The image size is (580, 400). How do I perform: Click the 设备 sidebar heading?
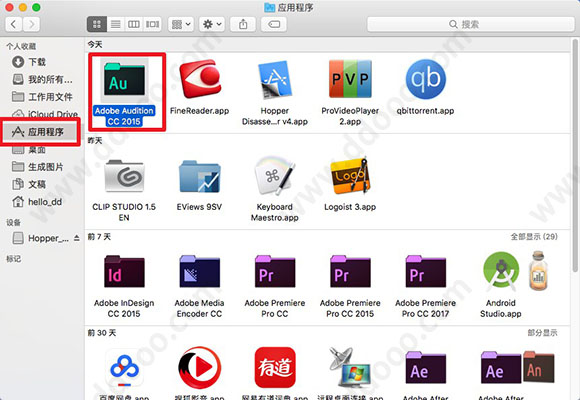pos(13,222)
